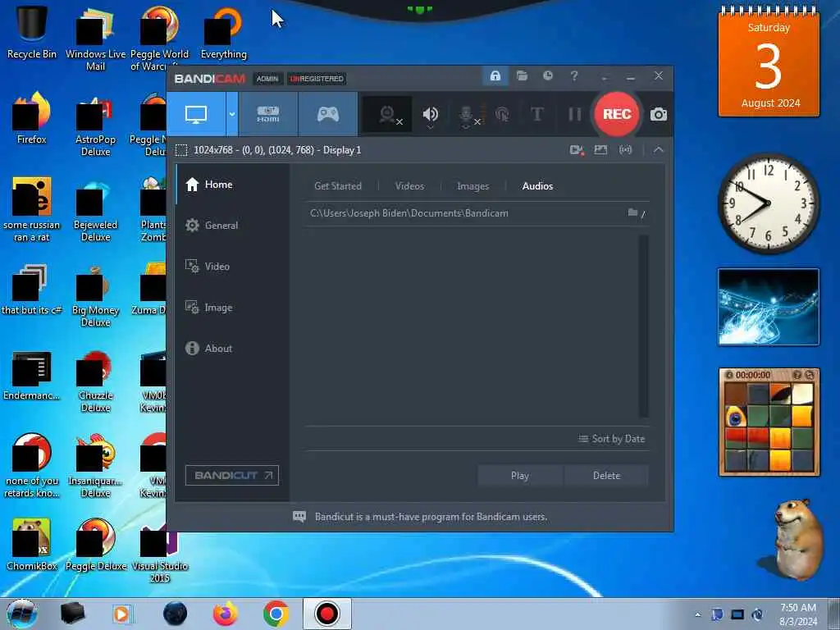Open the BANDICUT link button

(x=232, y=475)
